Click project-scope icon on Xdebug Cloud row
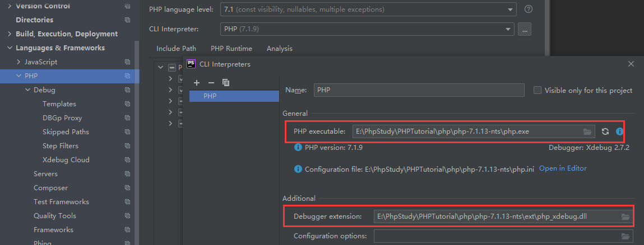The image size is (644, 245). [128, 160]
